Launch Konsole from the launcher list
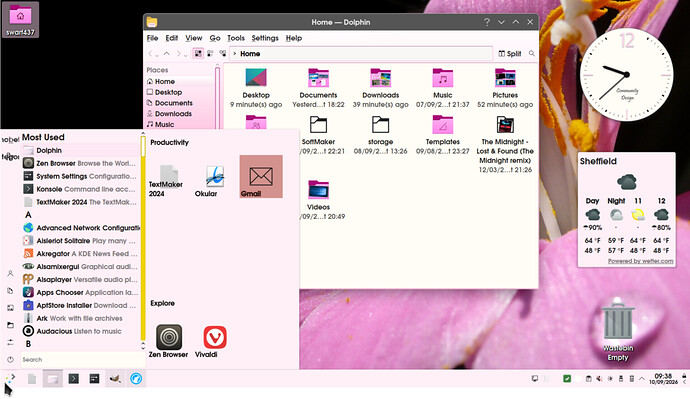The height and width of the screenshot is (399, 690). pyautogui.click(x=81, y=189)
